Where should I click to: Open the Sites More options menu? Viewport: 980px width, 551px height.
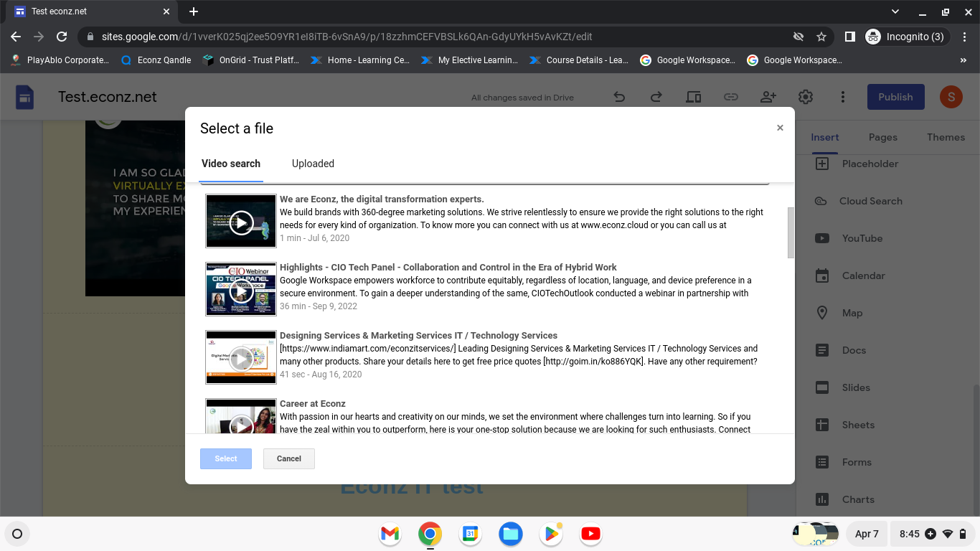click(843, 97)
